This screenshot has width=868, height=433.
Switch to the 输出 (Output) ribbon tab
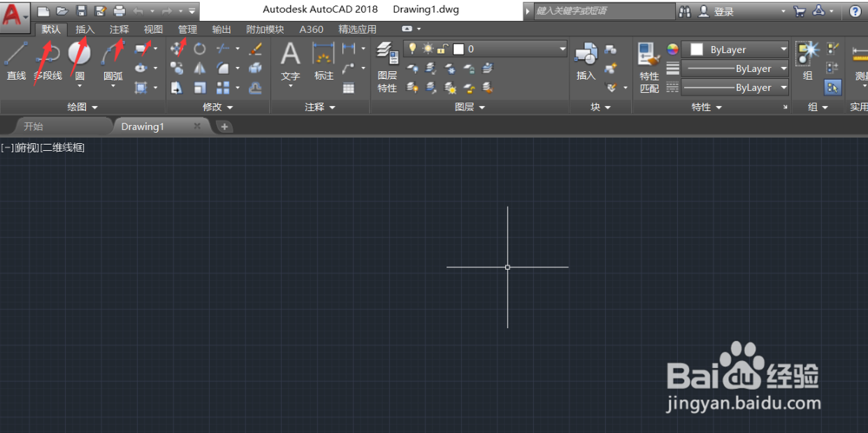(x=221, y=30)
